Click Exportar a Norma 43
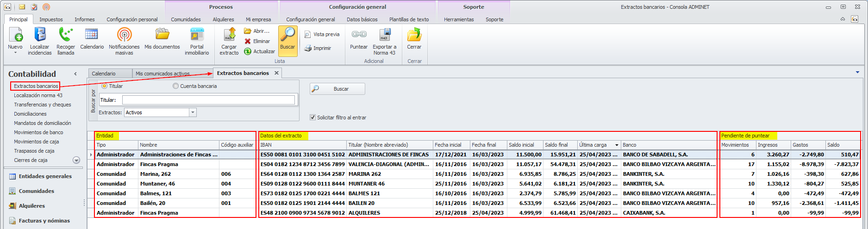The width and height of the screenshot is (868, 229). [x=384, y=36]
